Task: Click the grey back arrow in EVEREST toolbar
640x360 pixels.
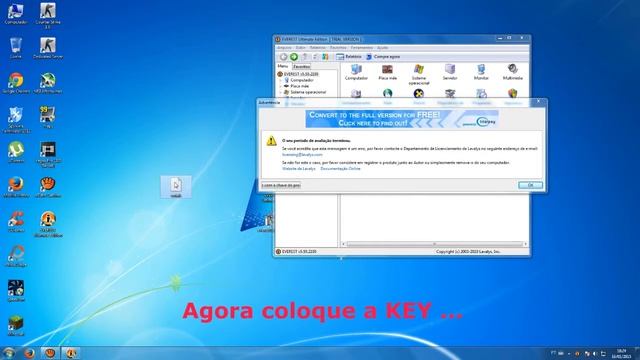Action: point(283,57)
